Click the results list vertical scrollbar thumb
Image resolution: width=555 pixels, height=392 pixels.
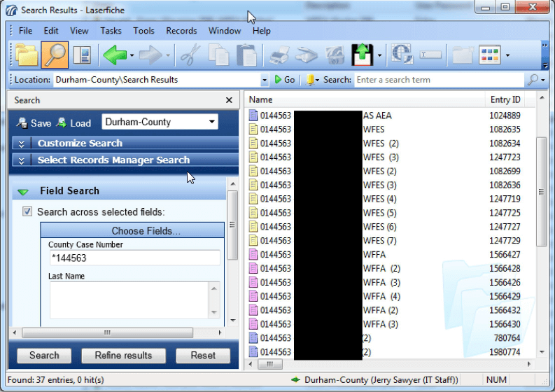[x=542, y=191]
